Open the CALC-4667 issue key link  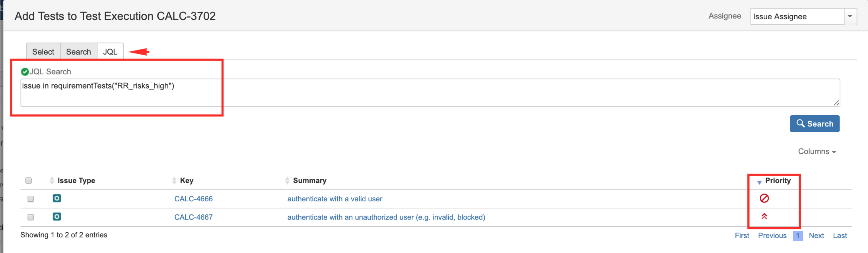(x=193, y=217)
